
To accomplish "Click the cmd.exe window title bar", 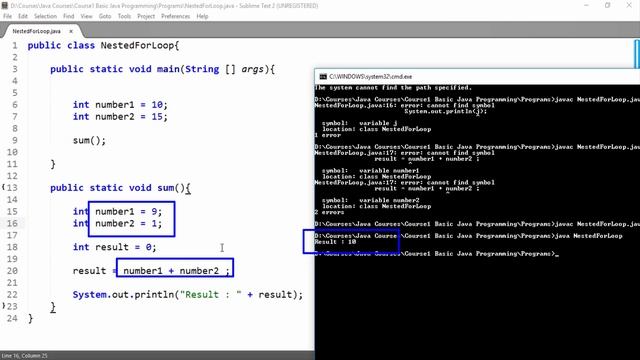I will 477,76.
